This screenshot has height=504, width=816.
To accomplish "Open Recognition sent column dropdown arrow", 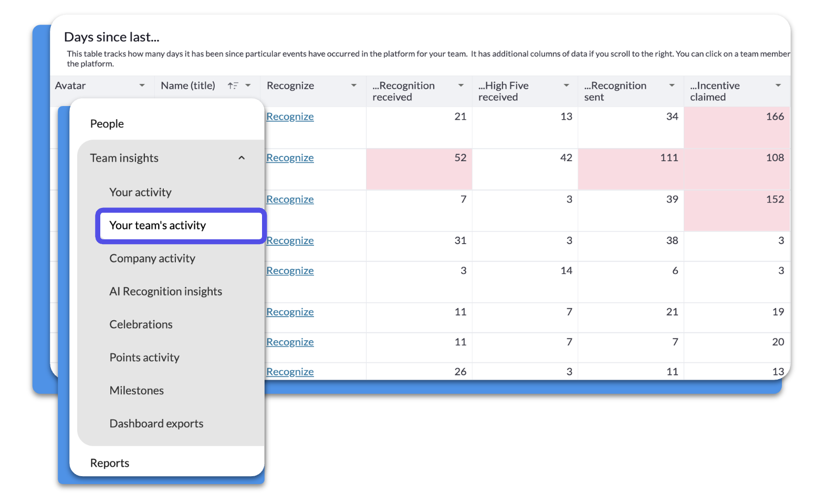I will (672, 86).
